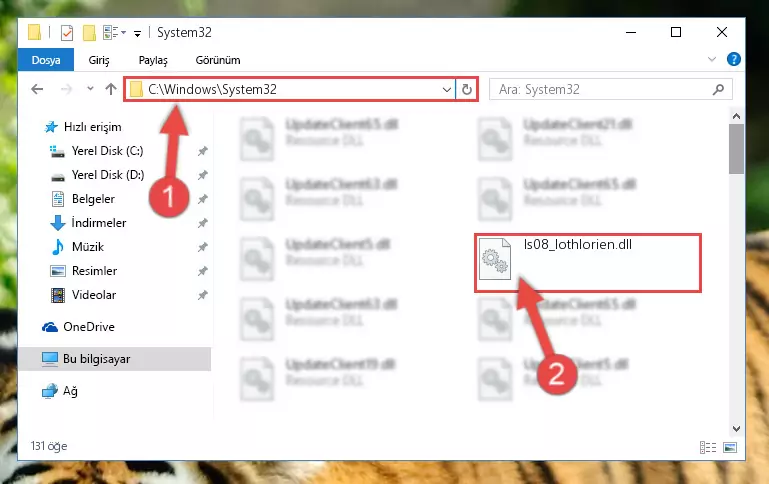Open the Help question mark icon

click(x=734, y=59)
